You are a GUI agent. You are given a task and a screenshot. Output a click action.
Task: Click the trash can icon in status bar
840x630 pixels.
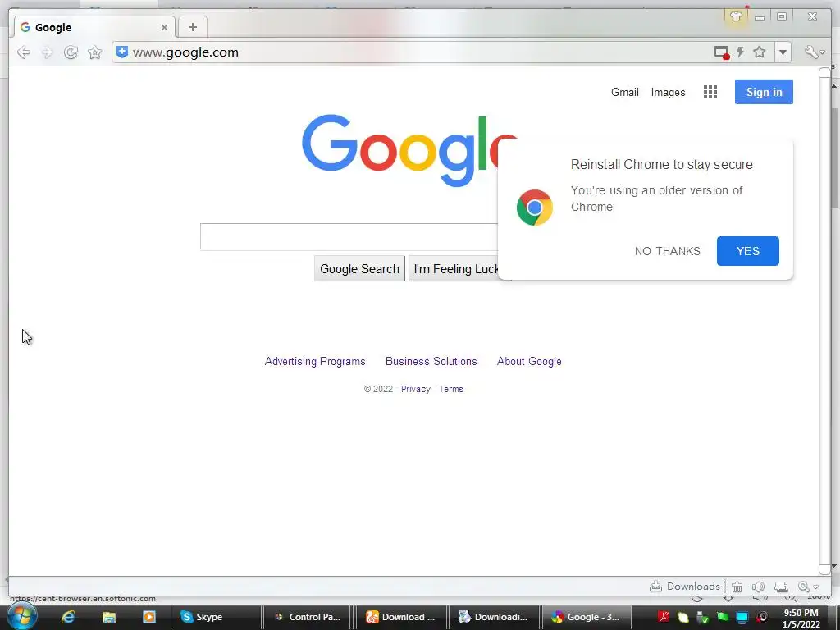tap(737, 587)
